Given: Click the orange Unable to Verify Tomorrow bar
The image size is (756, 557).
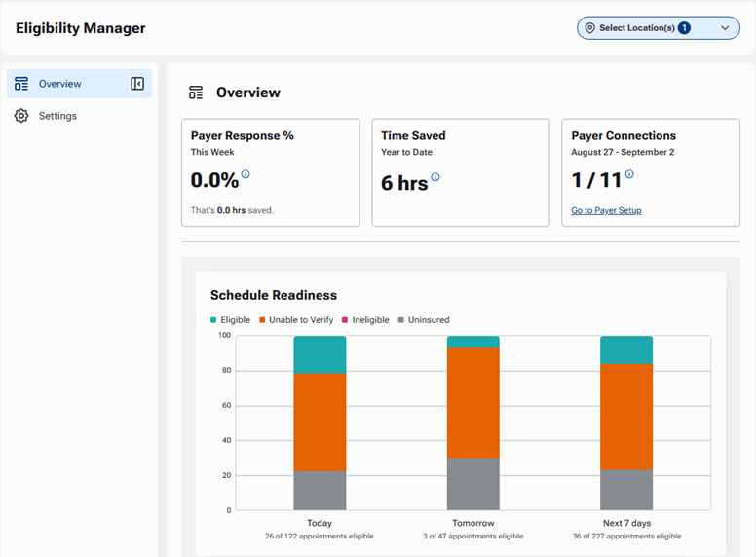Looking at the screenshot, I should pos(472,402).
